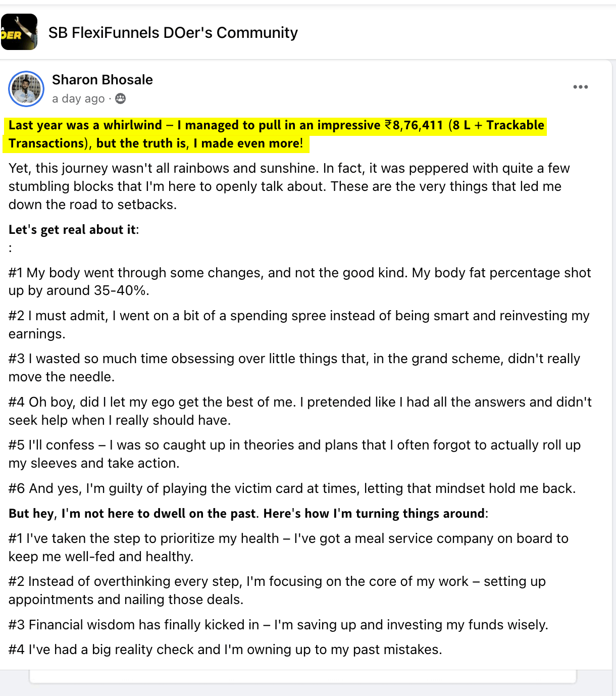The image size is (616, 696).
Task: Open Sharon Bhosale's profile via name
Action: (x=102, y=80)
